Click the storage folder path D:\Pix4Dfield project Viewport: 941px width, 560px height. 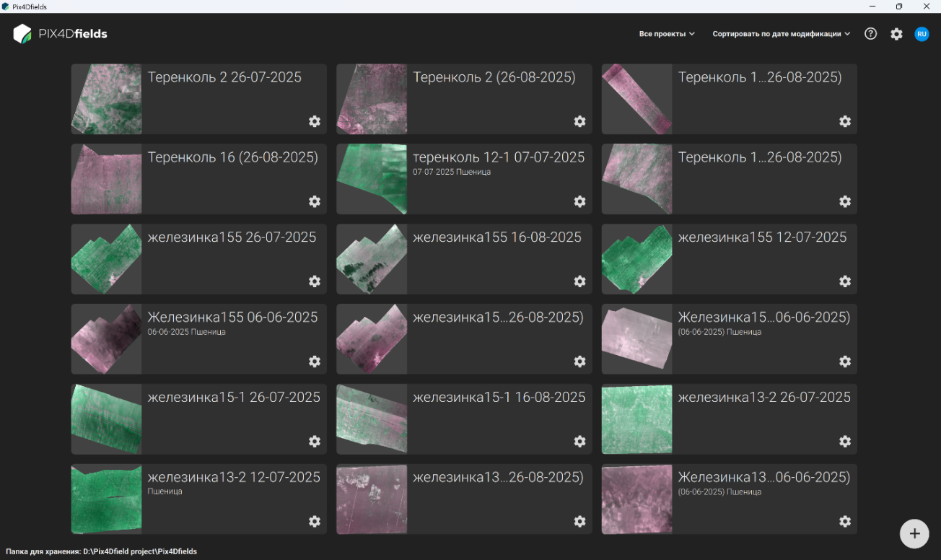click(140, 551)
